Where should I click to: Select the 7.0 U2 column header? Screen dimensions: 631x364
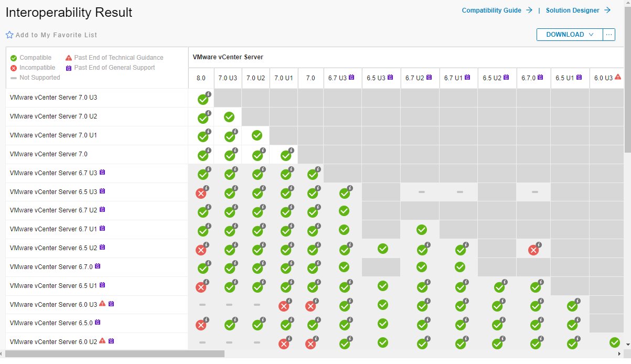[255, 78]
